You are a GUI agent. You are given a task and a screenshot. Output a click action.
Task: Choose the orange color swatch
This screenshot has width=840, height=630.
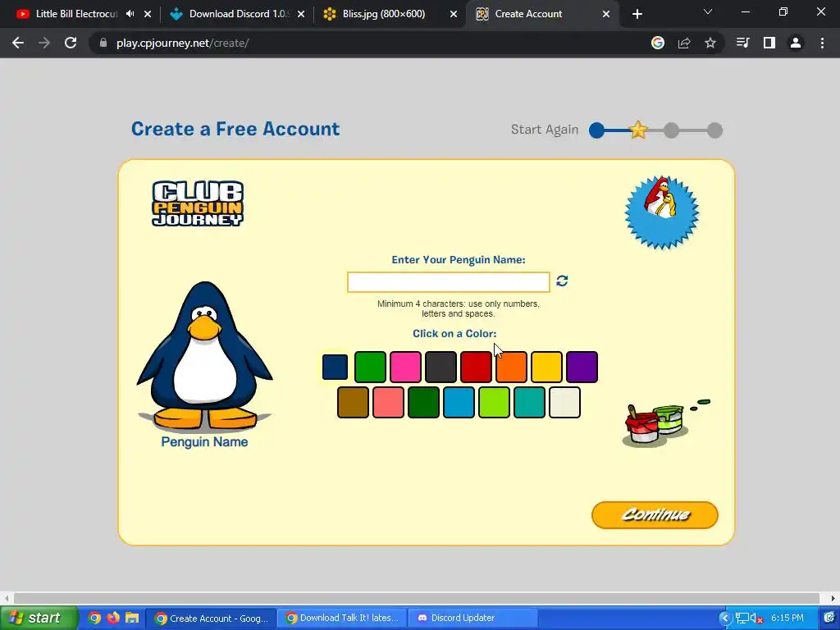511,367
